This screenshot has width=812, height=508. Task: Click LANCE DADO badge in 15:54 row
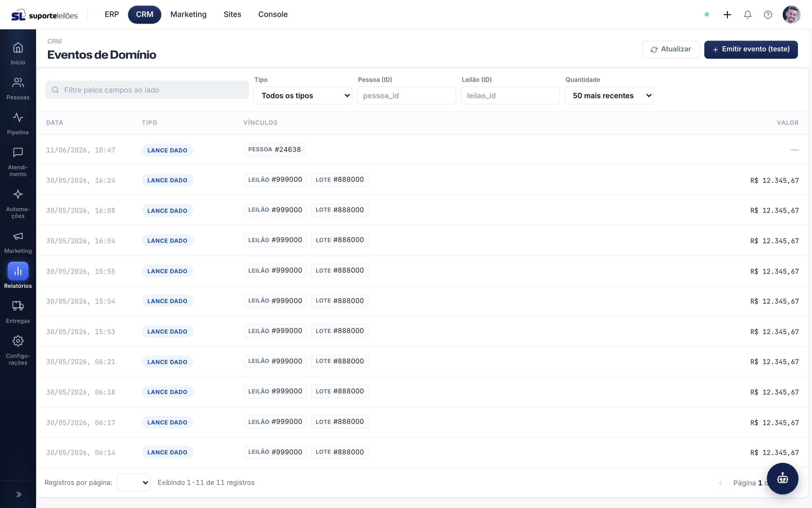pos(167,301)
